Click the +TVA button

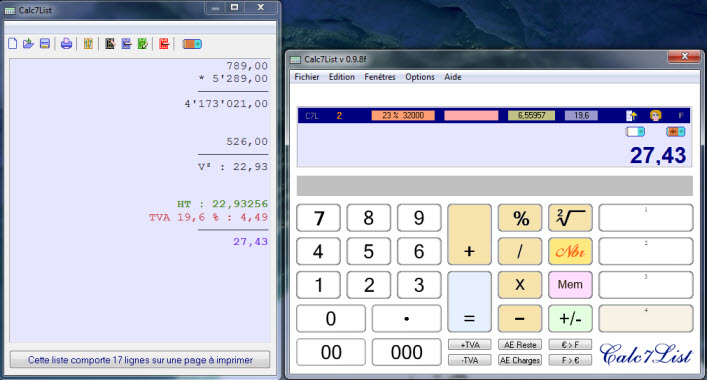tap(469, 345)
